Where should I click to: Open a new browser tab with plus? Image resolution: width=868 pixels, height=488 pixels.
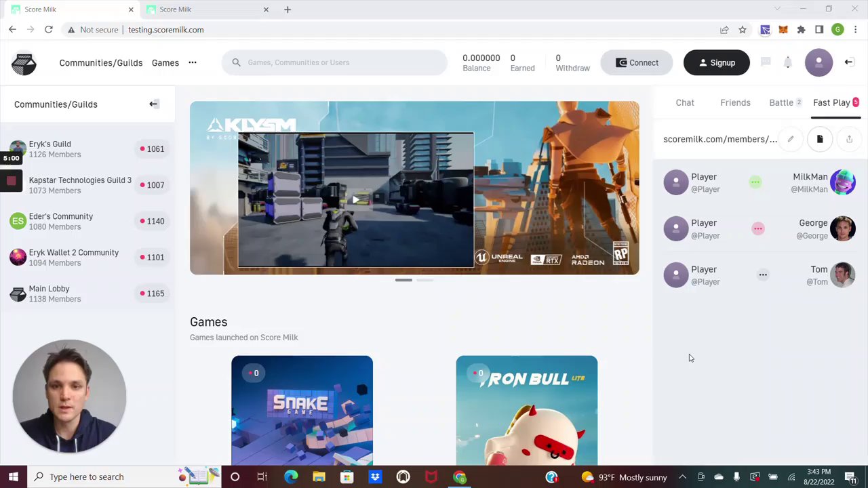[288, 9]
